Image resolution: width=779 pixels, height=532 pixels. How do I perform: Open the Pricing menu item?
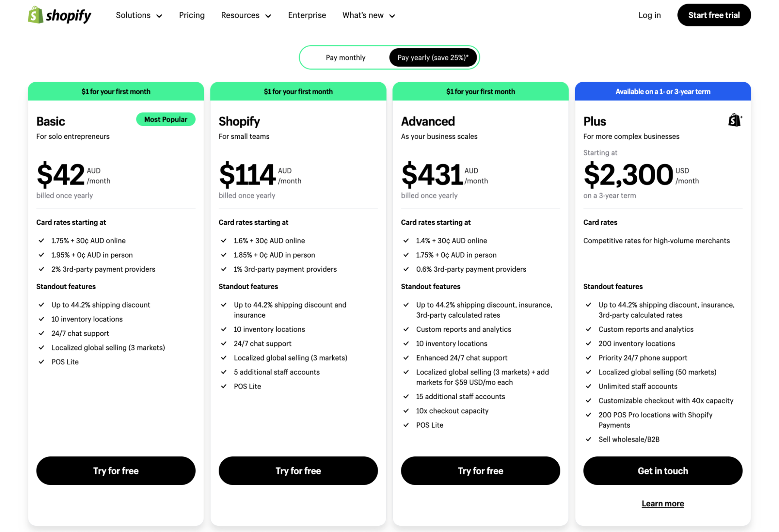pos(192,15)
